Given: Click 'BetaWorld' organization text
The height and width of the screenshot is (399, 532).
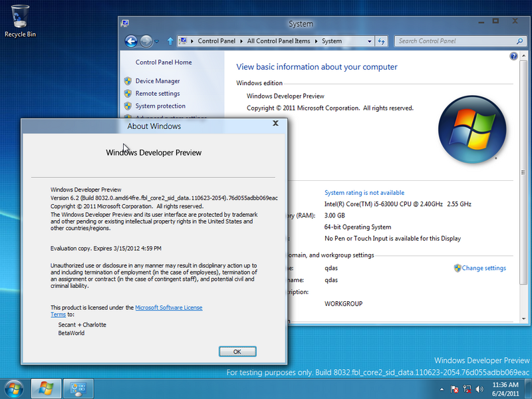Looking at the screenshot, I should 71,333.
